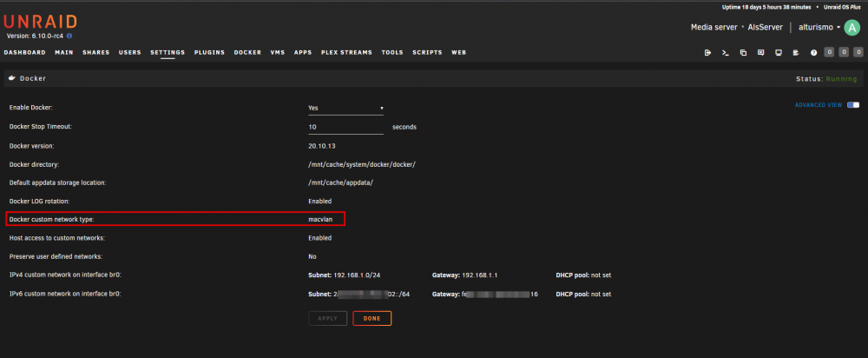868x358 pixels.
Task: Click the Docker section title
Action: 33,79
